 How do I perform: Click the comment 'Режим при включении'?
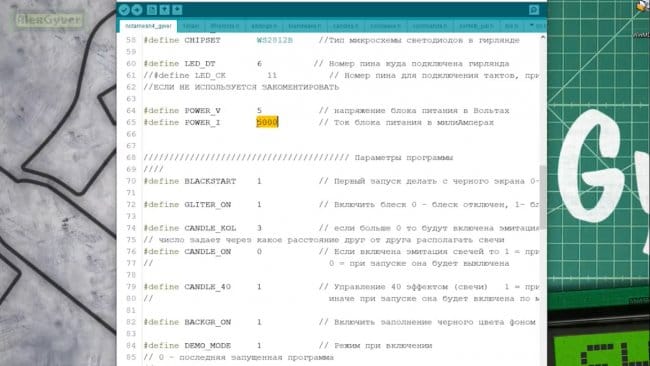[x=376, y=345]
